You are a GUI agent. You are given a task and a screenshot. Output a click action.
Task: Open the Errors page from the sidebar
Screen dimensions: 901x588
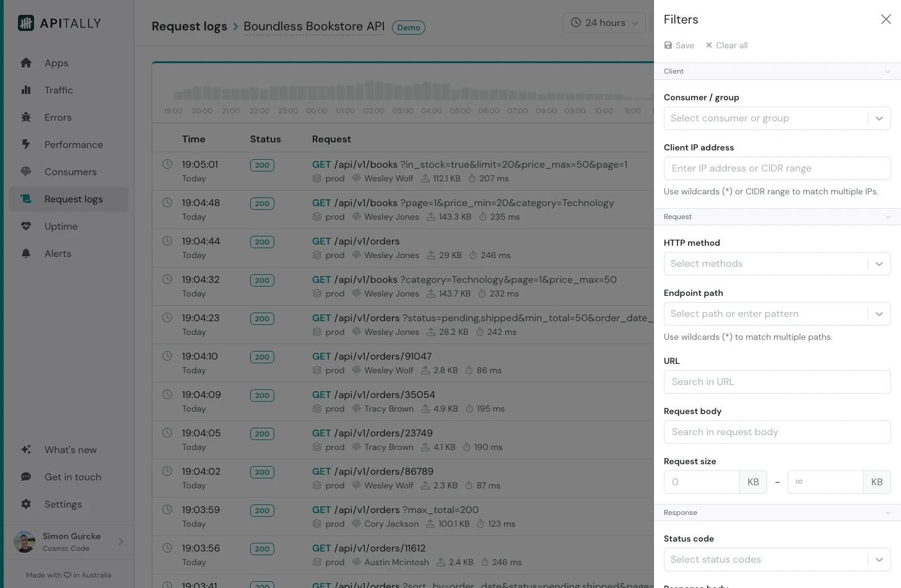[58, 117]
